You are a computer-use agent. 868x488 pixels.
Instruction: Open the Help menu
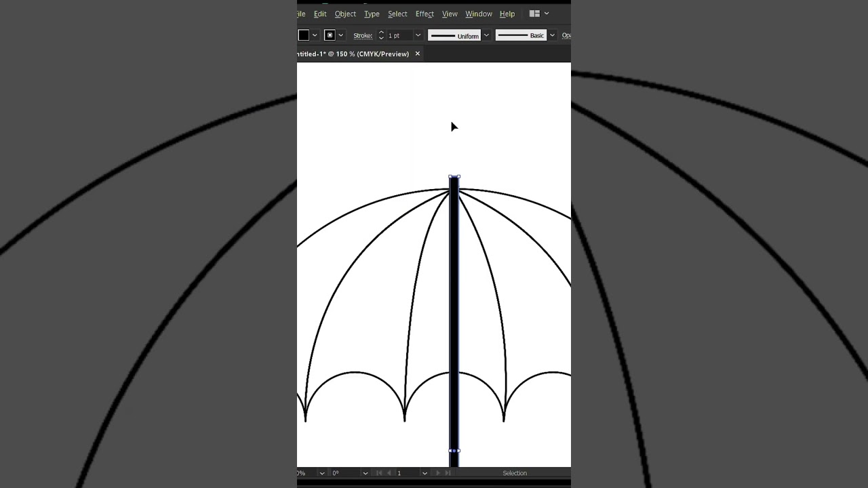[x=507, y=14]
